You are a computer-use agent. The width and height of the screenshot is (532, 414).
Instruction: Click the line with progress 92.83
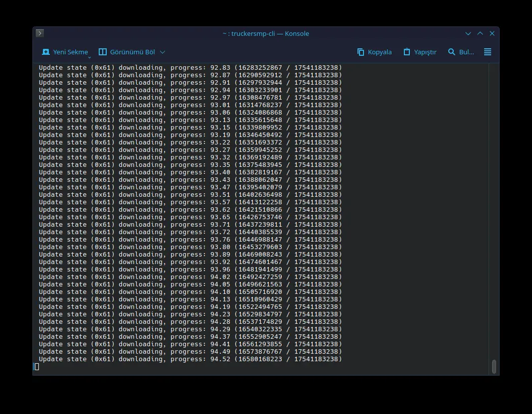pos(190,67)
